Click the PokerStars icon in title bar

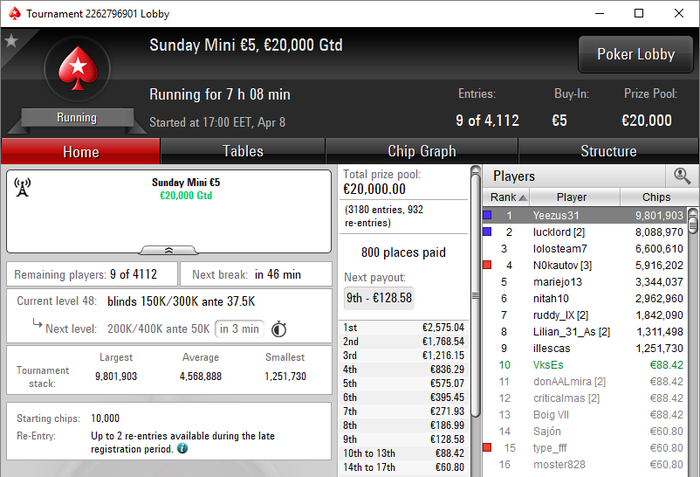(x=14, y=13)
